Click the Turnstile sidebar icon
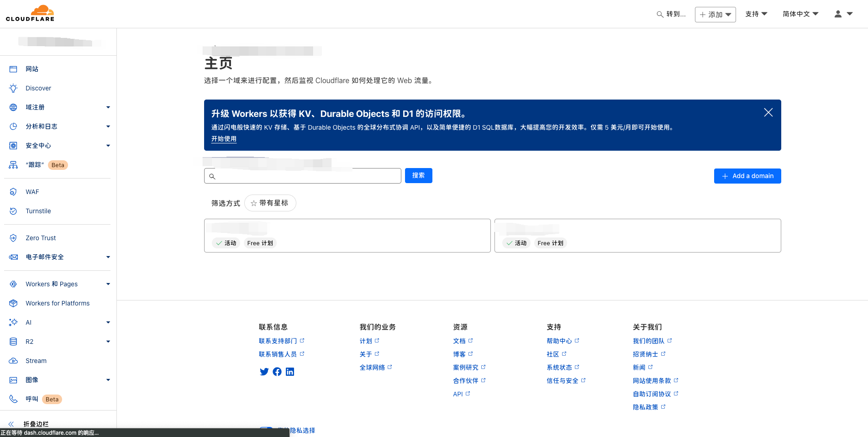 point(13,211)
